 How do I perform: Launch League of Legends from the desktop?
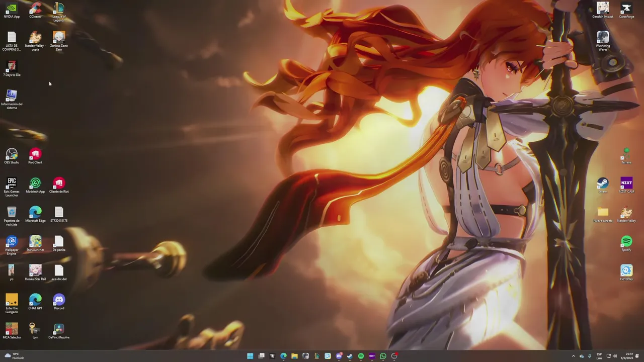tap(59, 12)
